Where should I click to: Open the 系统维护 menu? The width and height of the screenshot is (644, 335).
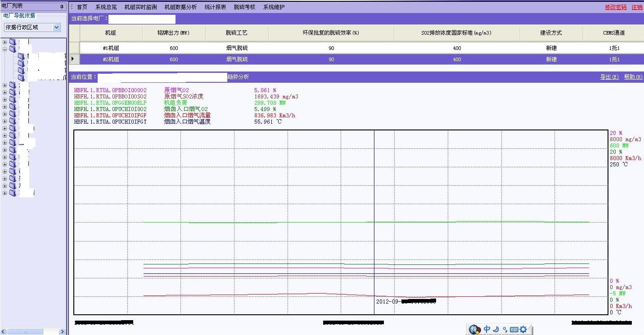[274, 7]
